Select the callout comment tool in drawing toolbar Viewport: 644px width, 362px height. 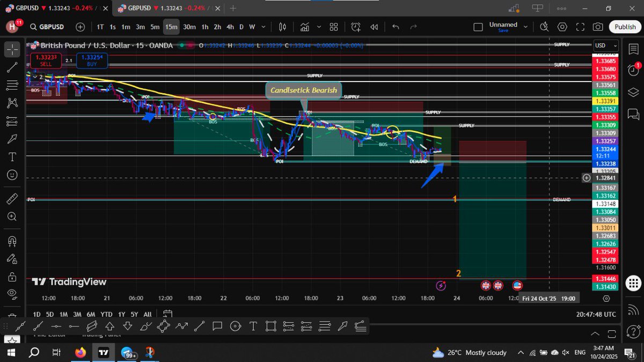tap(217, 325)
